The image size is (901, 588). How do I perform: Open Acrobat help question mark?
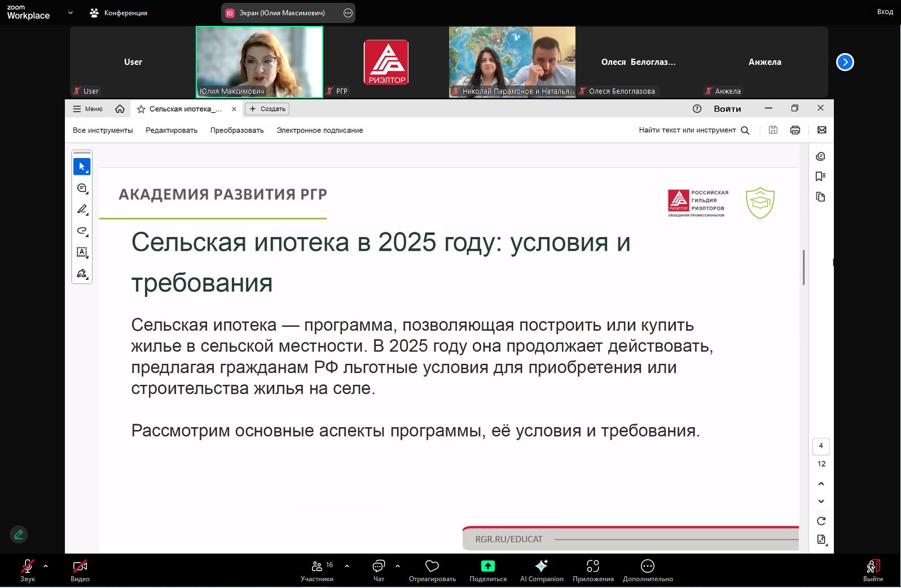coord(697,109)
